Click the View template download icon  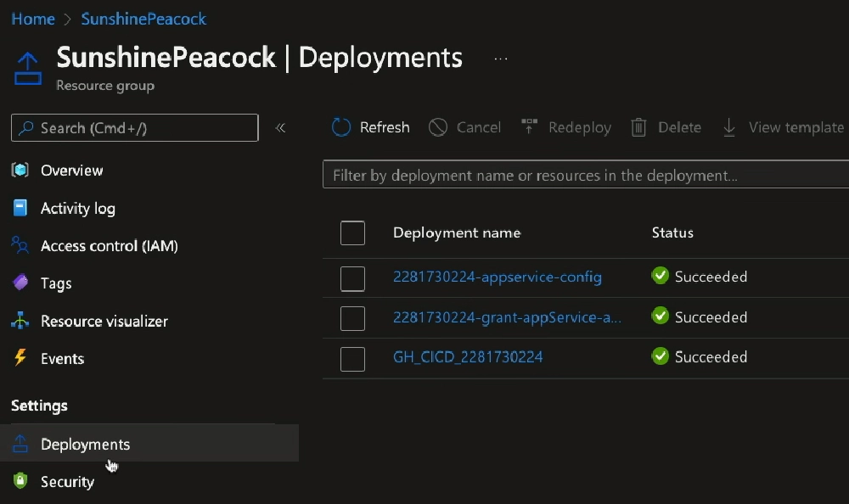(729, 127)
